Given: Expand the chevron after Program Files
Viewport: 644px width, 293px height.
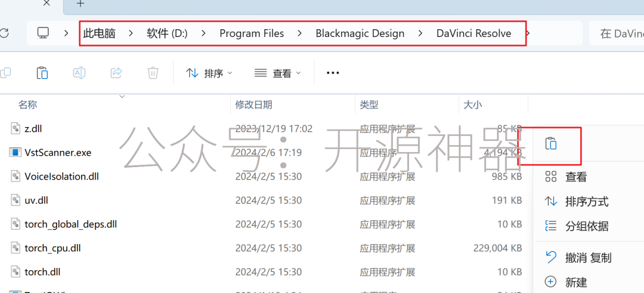Looking at the screenshot, I should (300, 33).
